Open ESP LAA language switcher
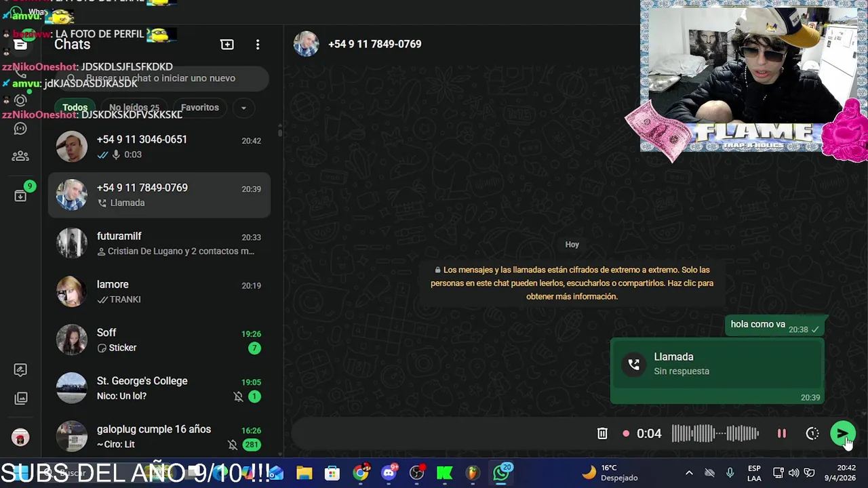868x488 pixels. [754, 472]
